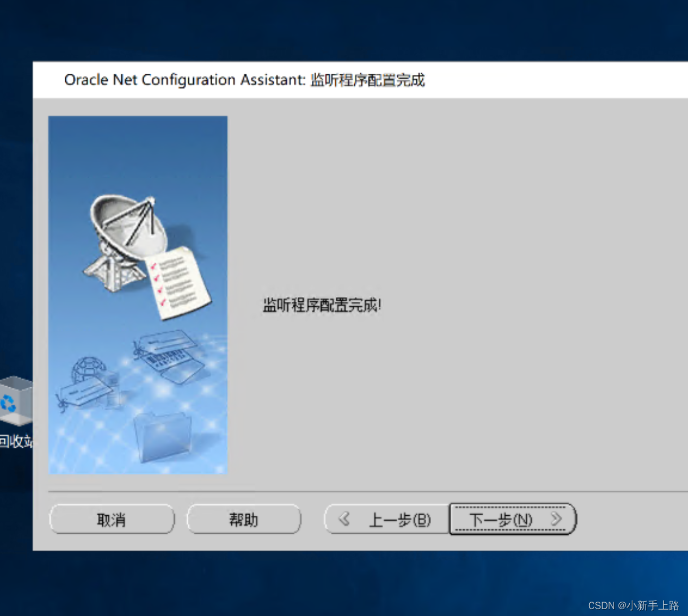Click the 监听程序配置完成! message text

pyautogui.click(x=322, y=305)
